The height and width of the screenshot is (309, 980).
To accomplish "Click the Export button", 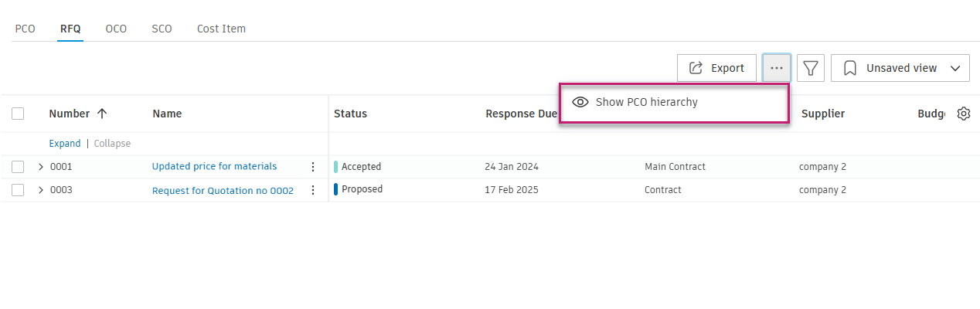I will point(716,68).
